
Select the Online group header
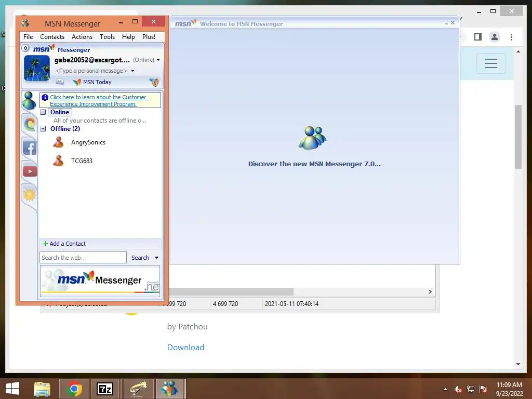(x=60, y=112)
